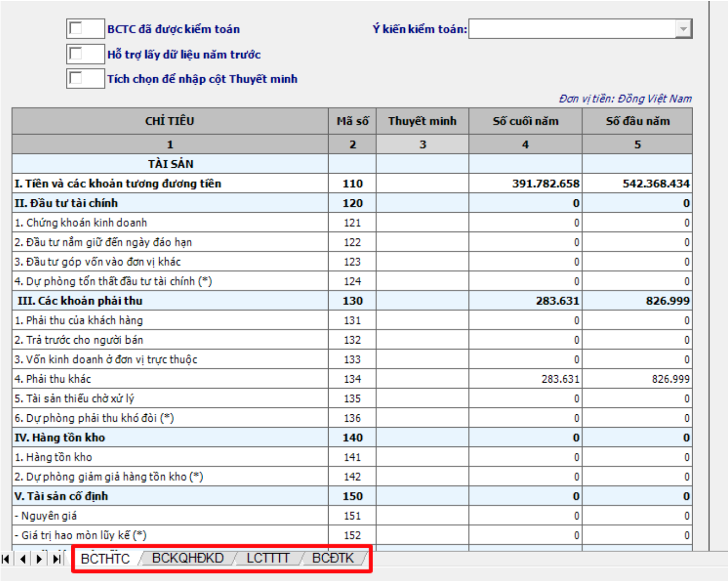Select the BCTHTC sheet tab
The width and height of the screenshot is (728, 581).
pos(105,558)
